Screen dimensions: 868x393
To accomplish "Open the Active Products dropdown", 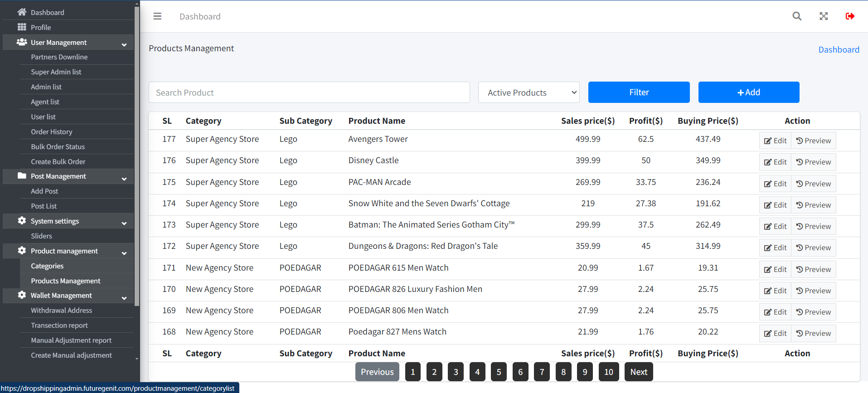I will [529, 92].
